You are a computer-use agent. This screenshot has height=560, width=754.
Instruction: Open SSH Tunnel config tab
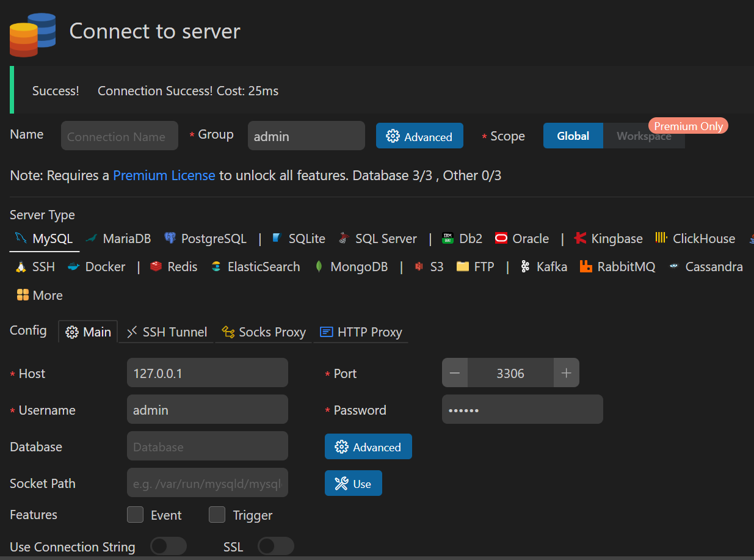tap(167, 332)
